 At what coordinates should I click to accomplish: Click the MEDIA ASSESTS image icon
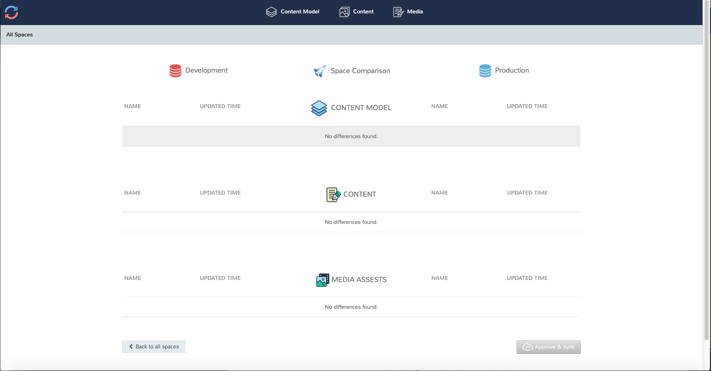tap(322, 280)
